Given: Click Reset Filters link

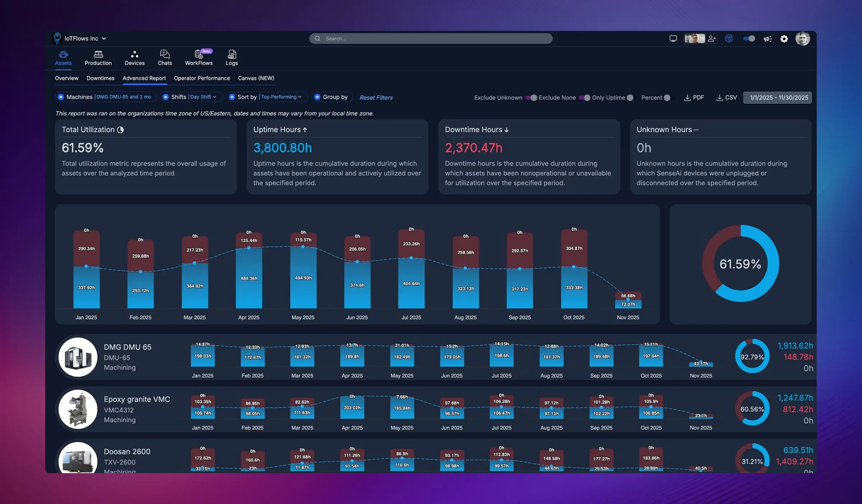Looking at the screenshot, I should (376, 97).
